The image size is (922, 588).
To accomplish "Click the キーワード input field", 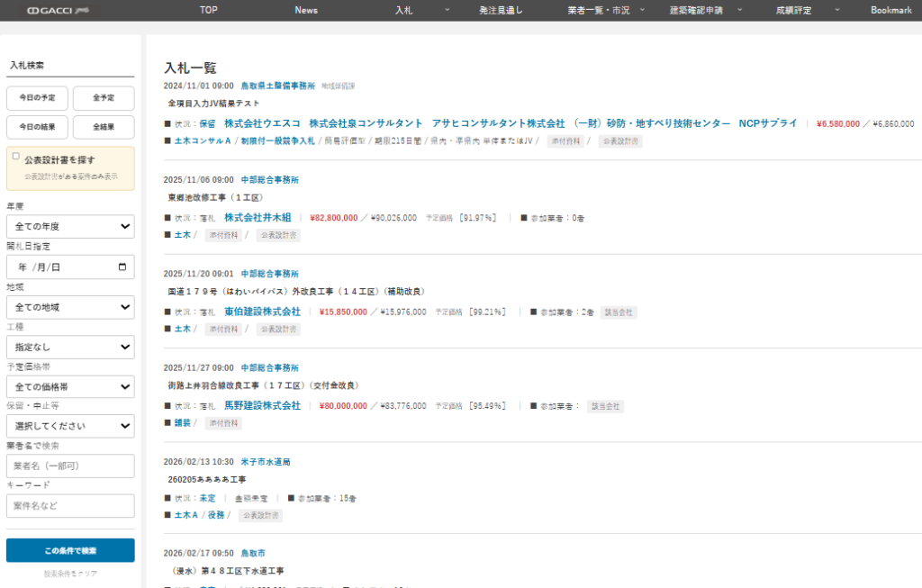I will (x=70, y=505).
